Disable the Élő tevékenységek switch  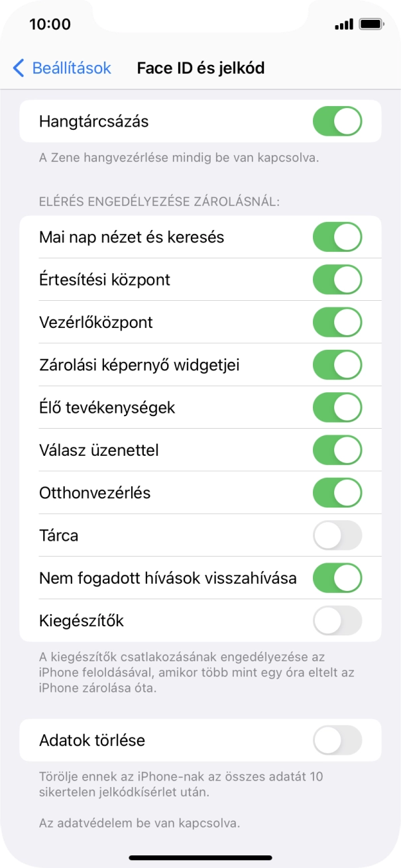click(337, 407)
